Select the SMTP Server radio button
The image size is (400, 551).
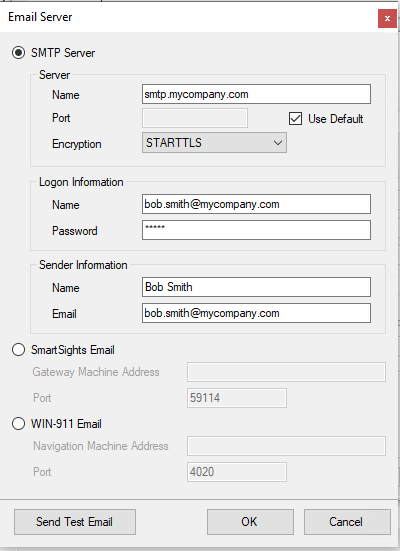point(18,53)
